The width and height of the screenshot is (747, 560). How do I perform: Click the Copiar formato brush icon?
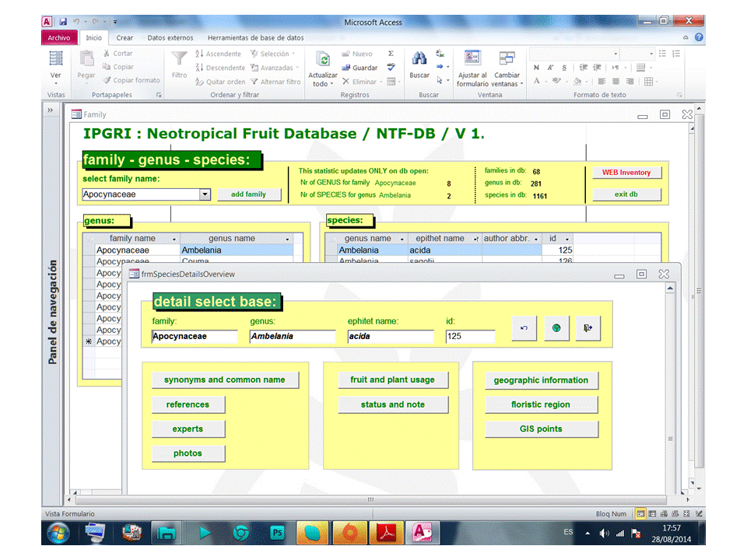click(107, 80)
